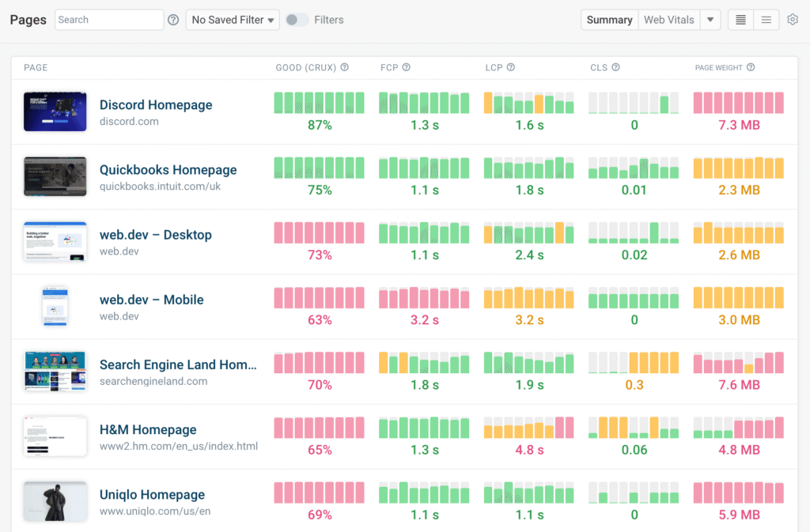Switch to the Web Vitals tab
This screenshot has height=532, width=810.
coord(669,19)
